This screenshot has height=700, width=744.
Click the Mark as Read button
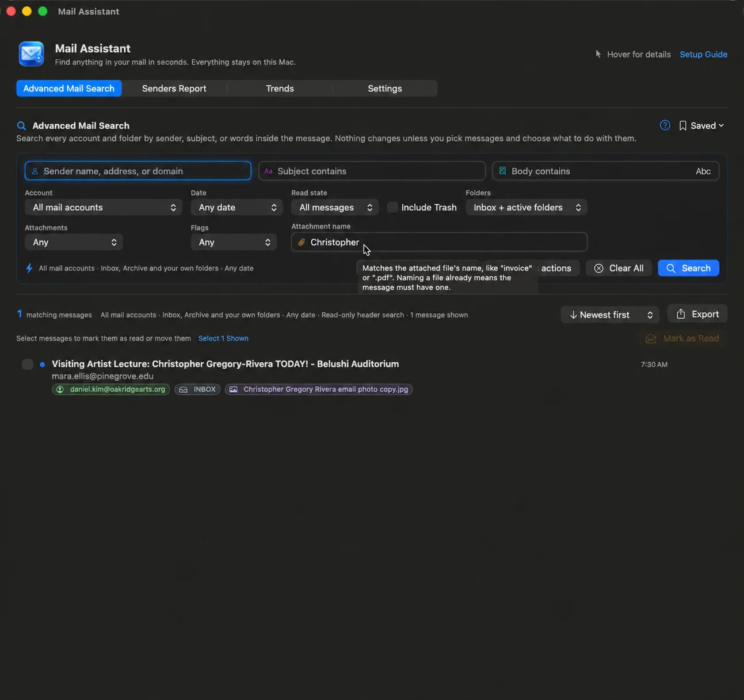coord(682,338)
